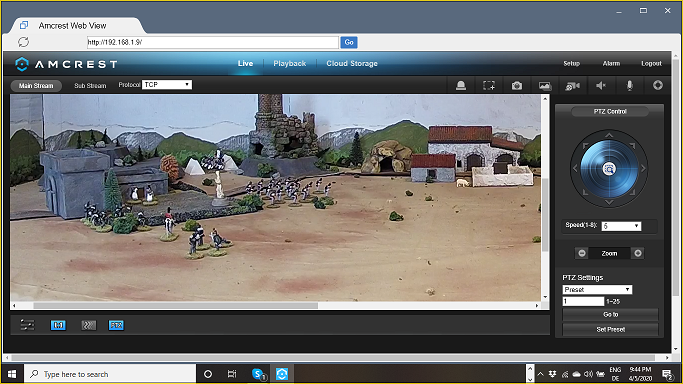Activate the digital zoom region icon
The height and width of the screenshot is (384, 683).
pyautogui.click(x=489, y=85)
